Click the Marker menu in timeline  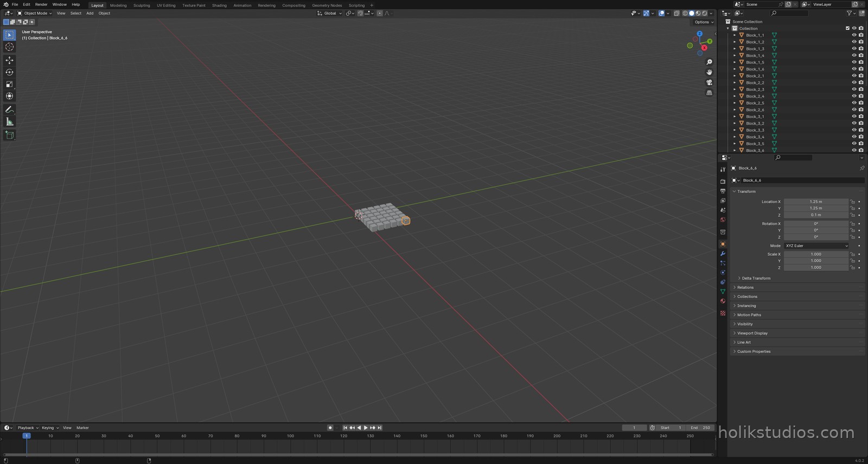tap(82, 428)
